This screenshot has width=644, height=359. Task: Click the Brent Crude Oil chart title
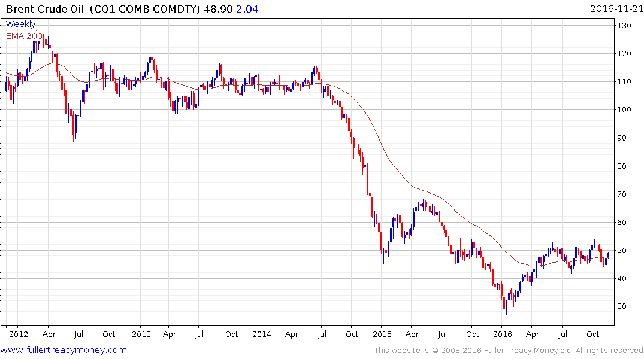(x=45, y=9)
